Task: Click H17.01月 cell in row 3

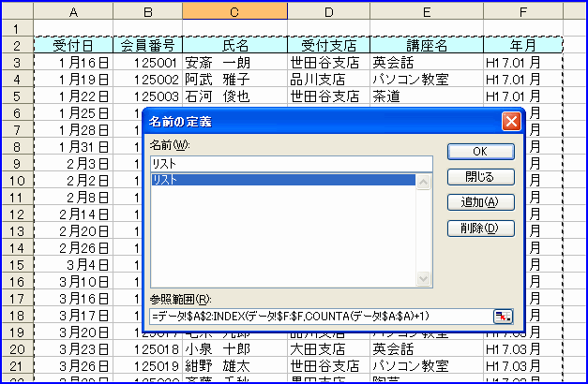Action: (523, 62)
